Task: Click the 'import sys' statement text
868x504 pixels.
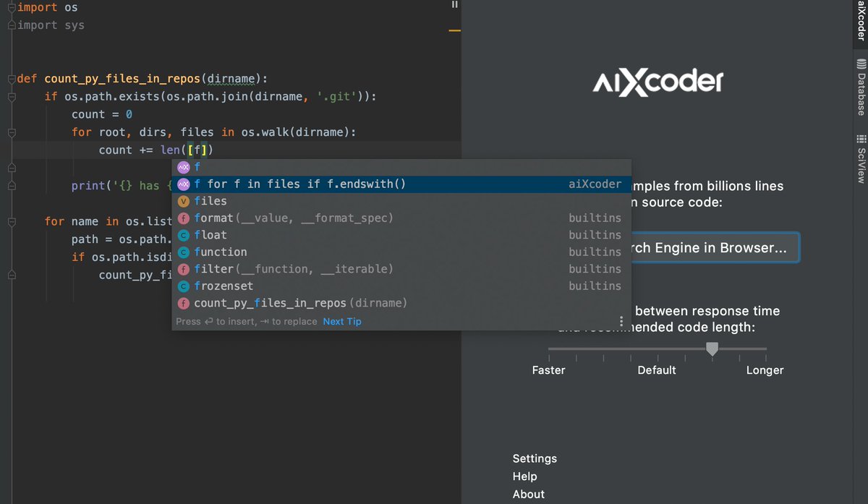Action: tap(51, 25)
